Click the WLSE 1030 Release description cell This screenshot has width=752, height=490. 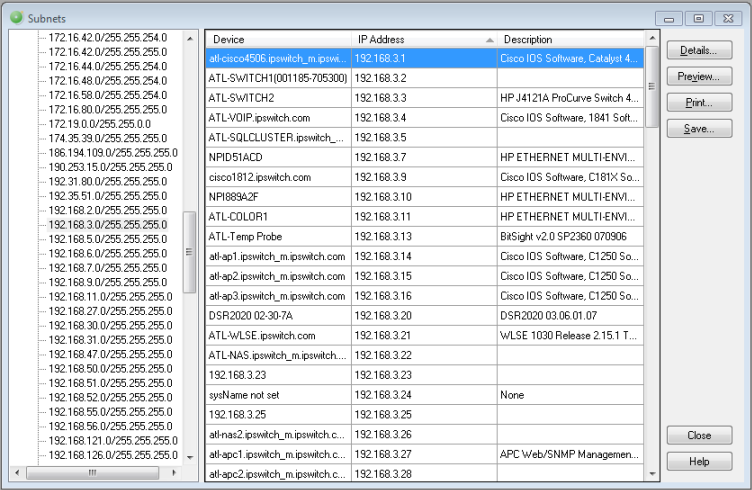pyautogui.click(x=571, y=336)
